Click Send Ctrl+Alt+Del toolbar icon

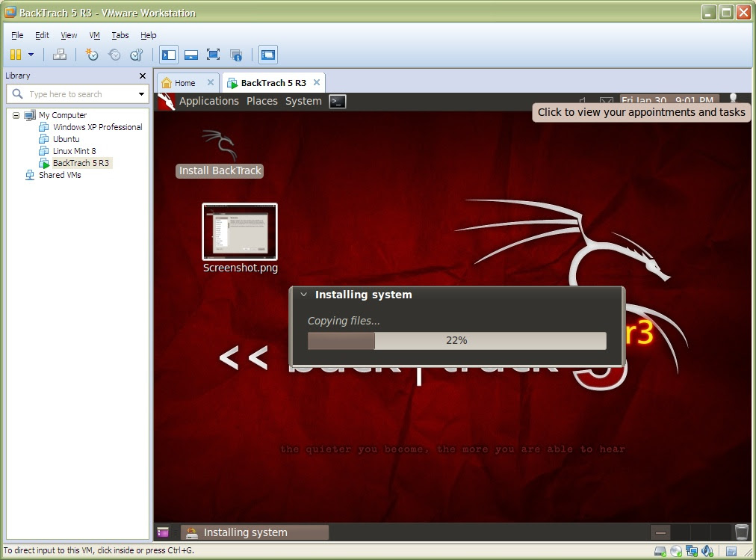[60, 55]
